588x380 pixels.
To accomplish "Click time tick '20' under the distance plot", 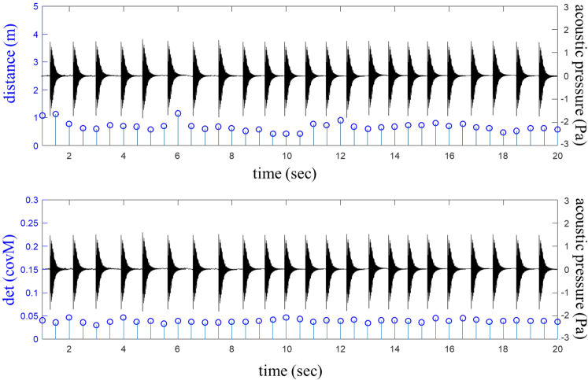I will [557, 156].
